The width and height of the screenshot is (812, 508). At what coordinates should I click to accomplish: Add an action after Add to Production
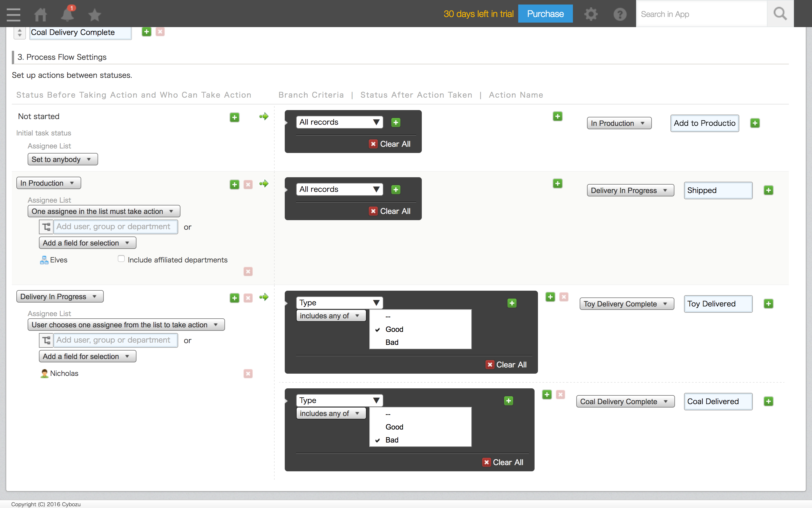[x=755, y=123]
